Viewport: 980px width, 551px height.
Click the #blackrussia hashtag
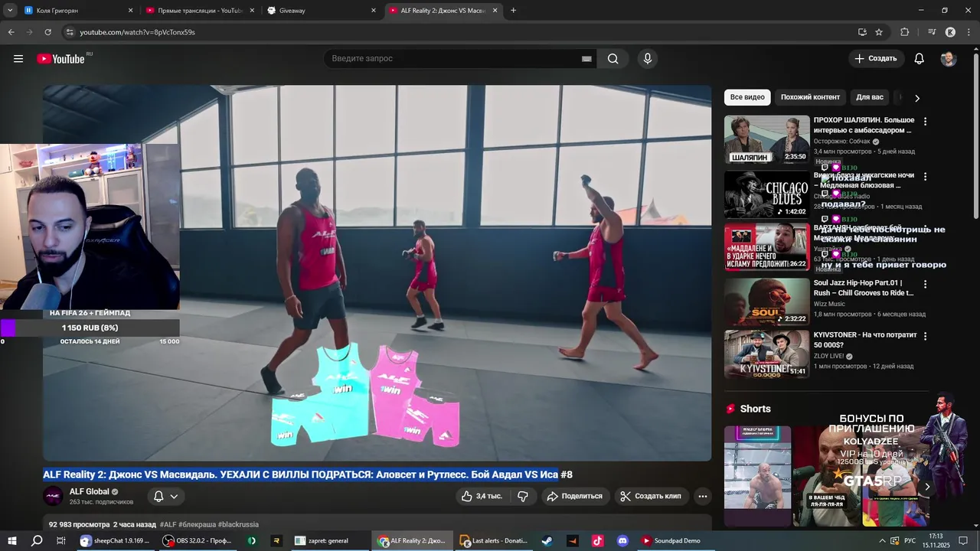[x=238, y=525]
